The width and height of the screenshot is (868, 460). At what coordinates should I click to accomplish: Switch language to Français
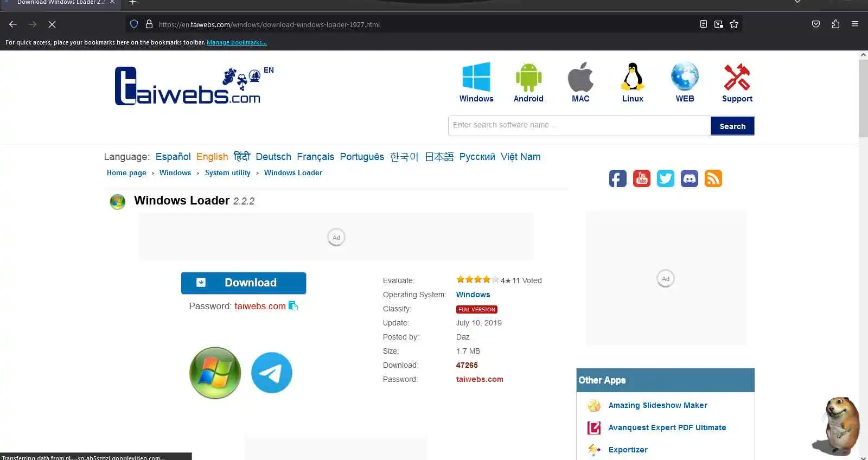coord(315,157)
